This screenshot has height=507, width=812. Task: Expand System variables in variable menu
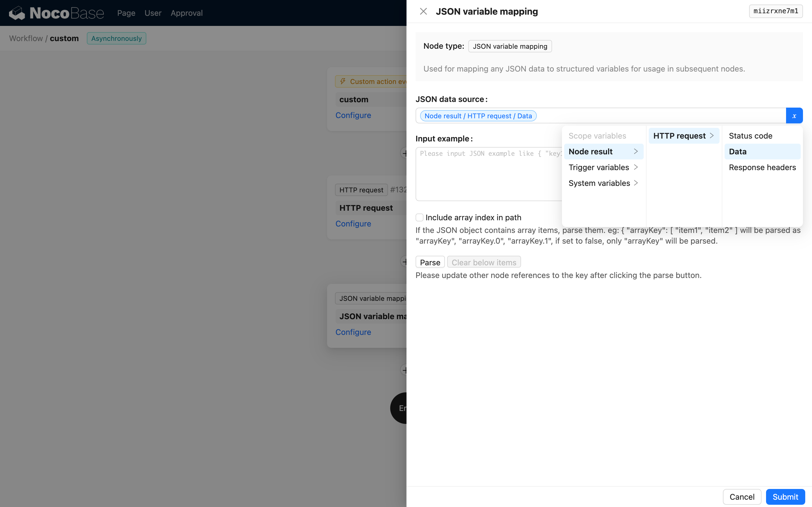[603, 183]
